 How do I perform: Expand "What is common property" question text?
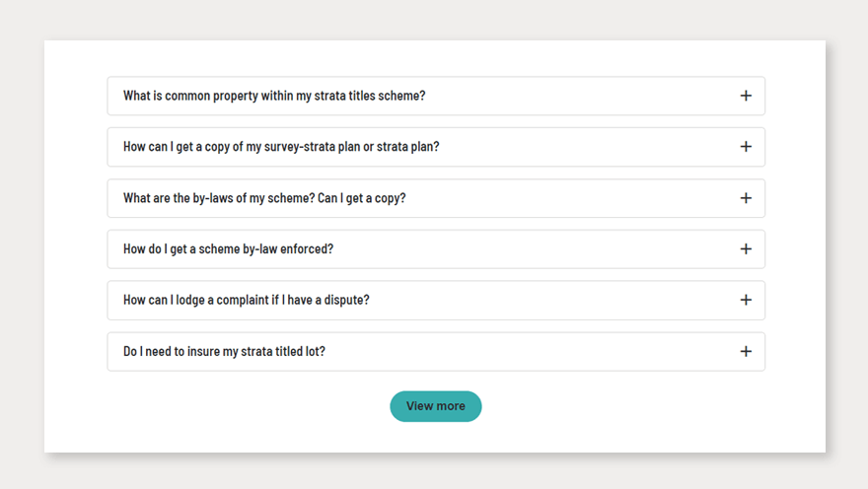[274, 96]
